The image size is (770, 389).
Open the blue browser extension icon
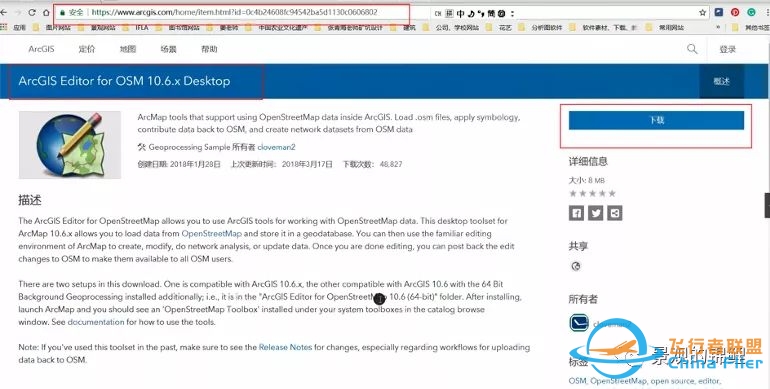point(718,12)
